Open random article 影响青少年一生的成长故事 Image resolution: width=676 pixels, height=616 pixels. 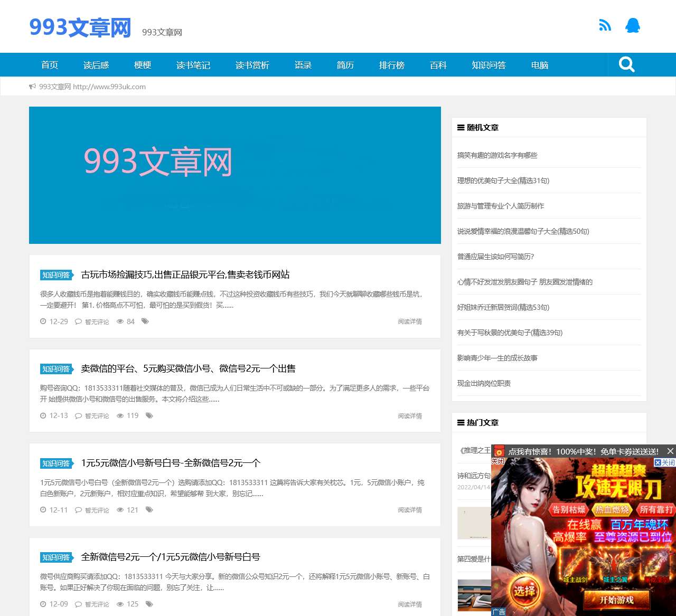pyautogui.click(x=497, y=358)
